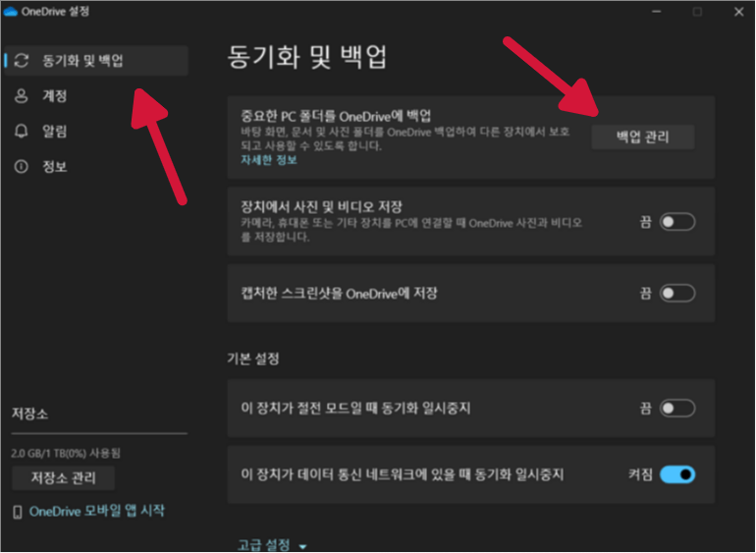
Task: Disable 데이터 통신 네트워크 동기화 일시중지 switch
Action: click(x=676, y=474)
